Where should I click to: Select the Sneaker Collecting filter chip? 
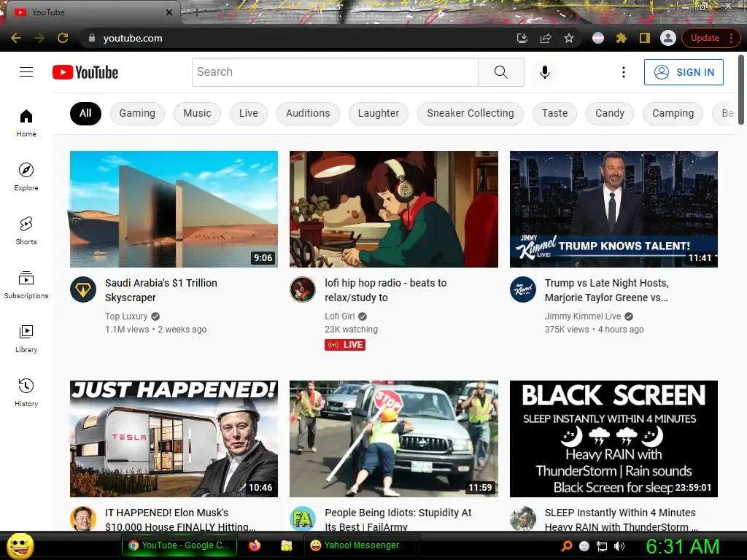[x=471, y=113]
